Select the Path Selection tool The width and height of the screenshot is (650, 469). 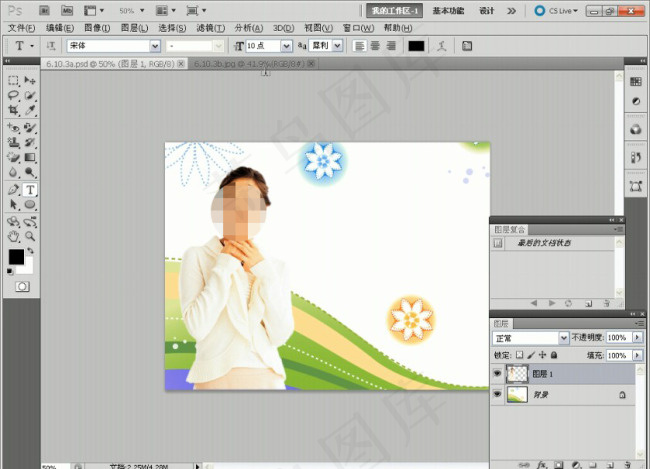click(13, 204)
